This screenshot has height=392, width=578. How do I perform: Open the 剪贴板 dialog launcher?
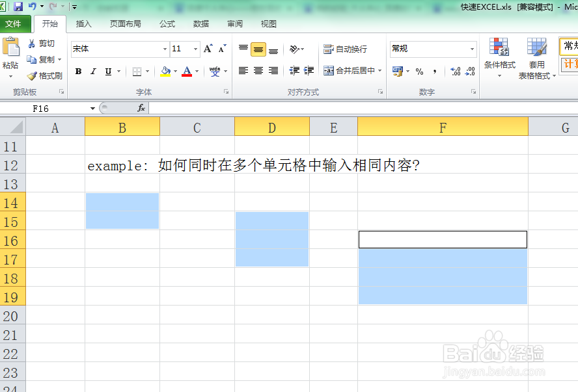[62, 92]
